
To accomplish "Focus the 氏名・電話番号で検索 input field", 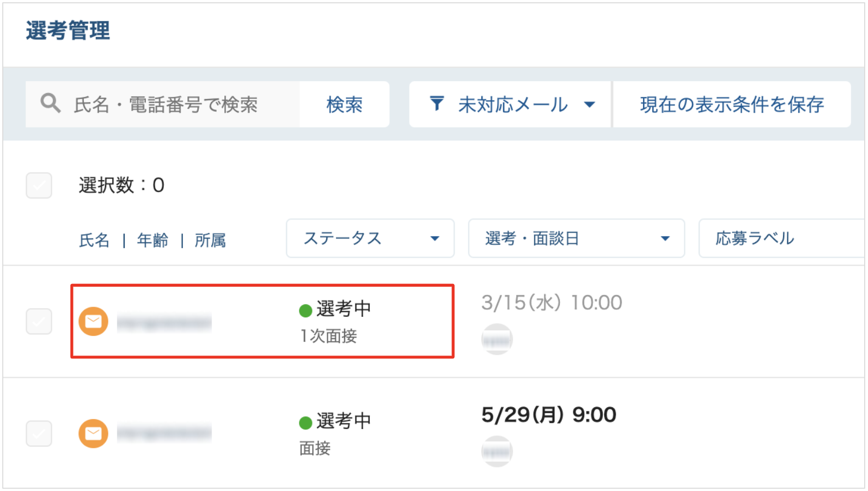I will (x=163, y=105).
